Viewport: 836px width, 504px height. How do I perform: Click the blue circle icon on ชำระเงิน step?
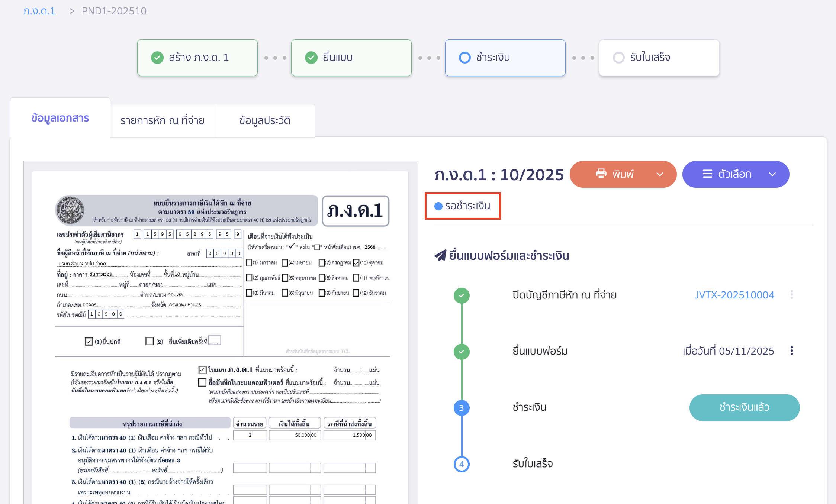coord(464,58)
